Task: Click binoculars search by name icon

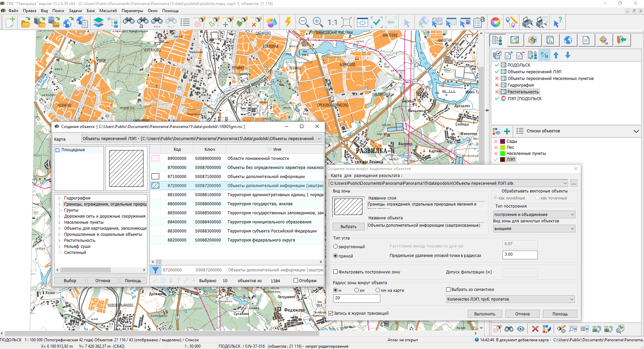Action: [x=142, y=22]
